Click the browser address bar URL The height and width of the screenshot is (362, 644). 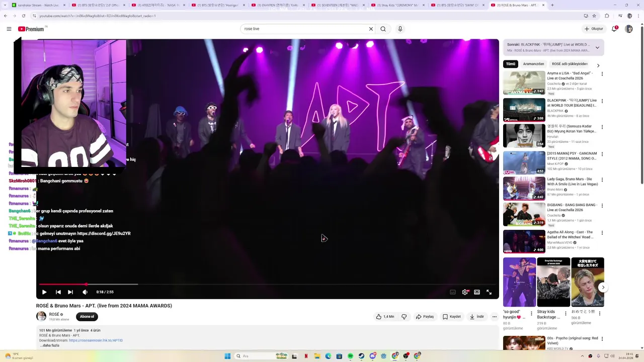[98, 16]
